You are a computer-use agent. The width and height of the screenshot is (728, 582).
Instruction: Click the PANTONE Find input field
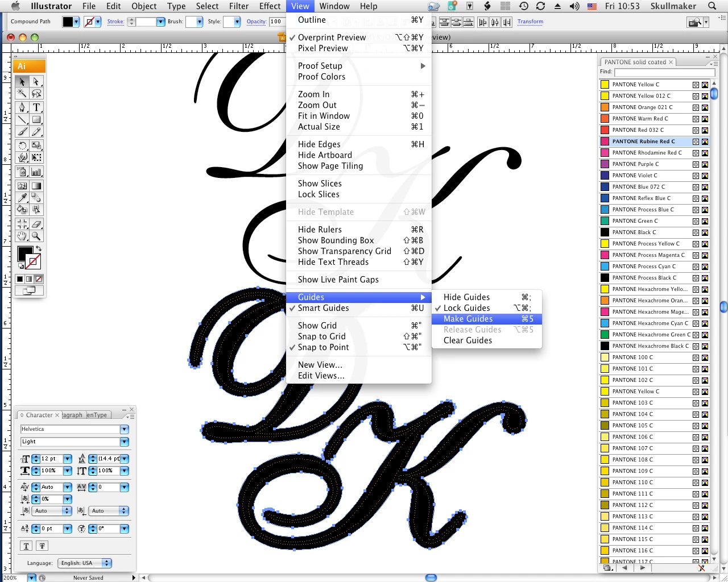coord(664,72)
